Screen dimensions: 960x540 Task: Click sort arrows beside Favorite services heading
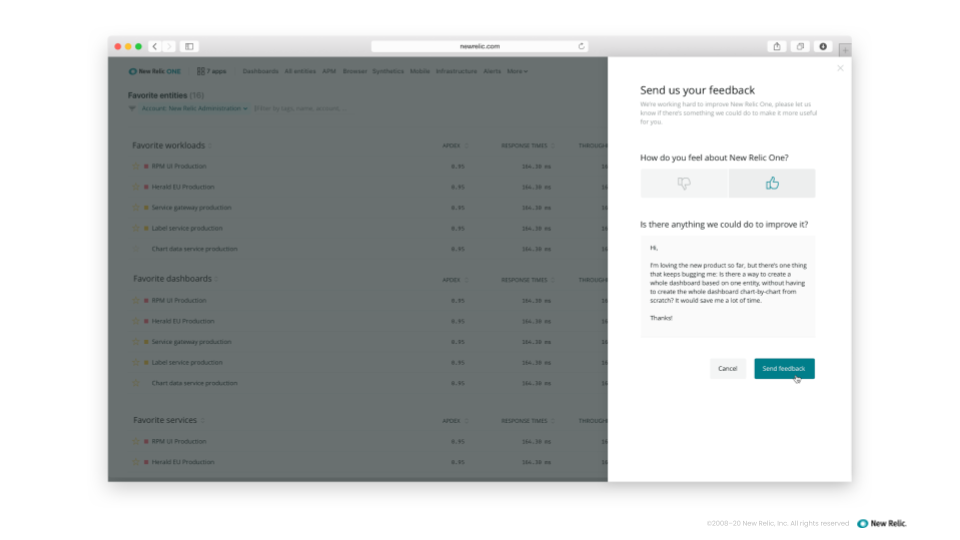(x=203, y=421)
